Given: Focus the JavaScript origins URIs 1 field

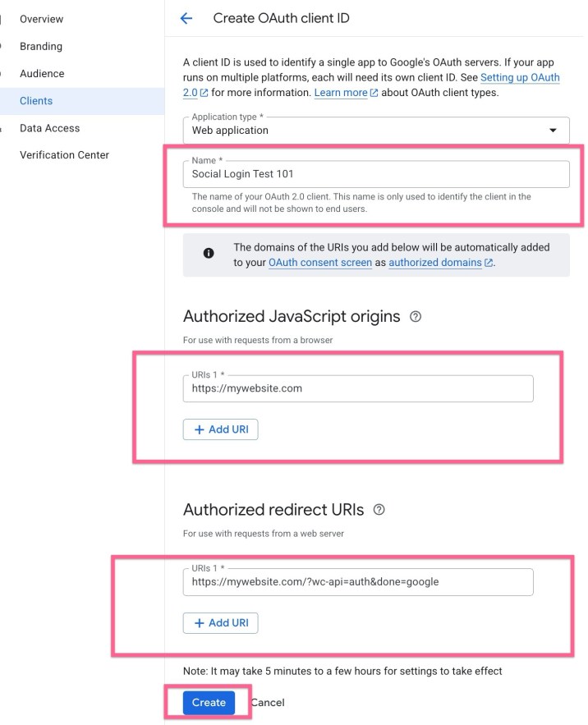Looking at the screenshot, I should [x=358, y=388].
